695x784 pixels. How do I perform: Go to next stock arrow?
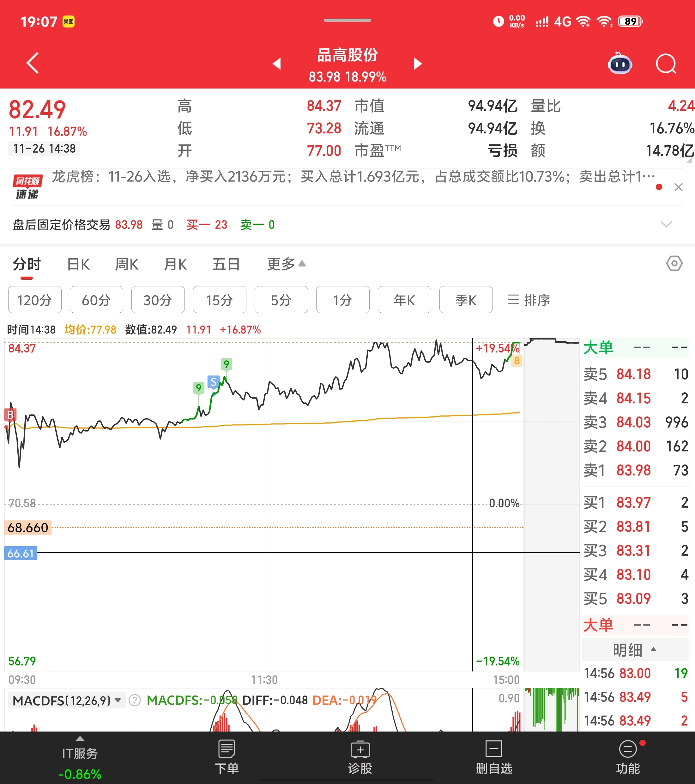click(418, 64)
